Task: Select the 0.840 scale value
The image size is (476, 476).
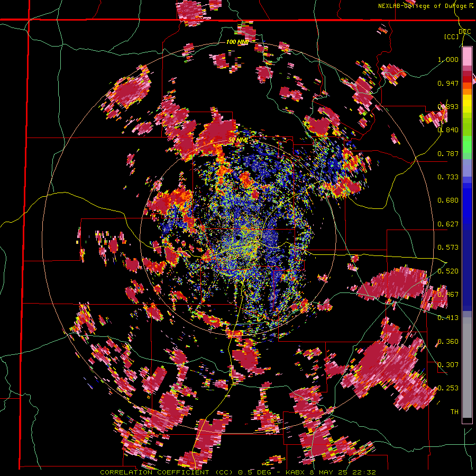Action: tap(448, 130)
